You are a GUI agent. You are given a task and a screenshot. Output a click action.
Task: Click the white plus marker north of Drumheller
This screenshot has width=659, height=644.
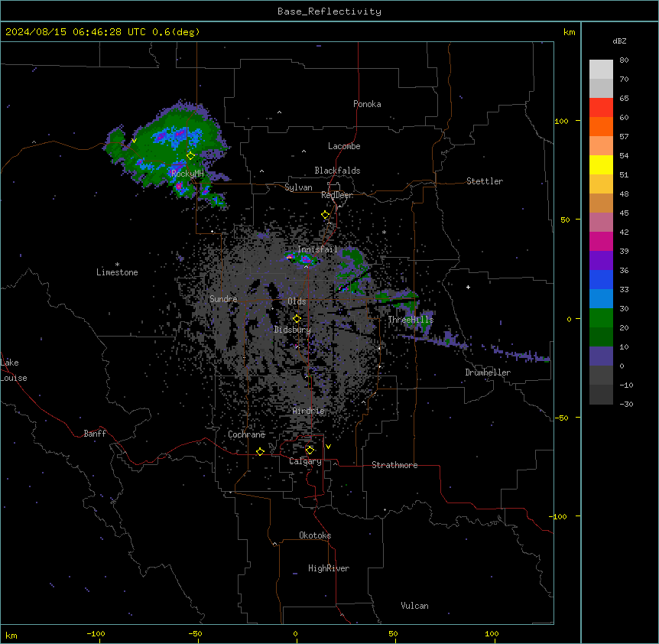(468, 287)
